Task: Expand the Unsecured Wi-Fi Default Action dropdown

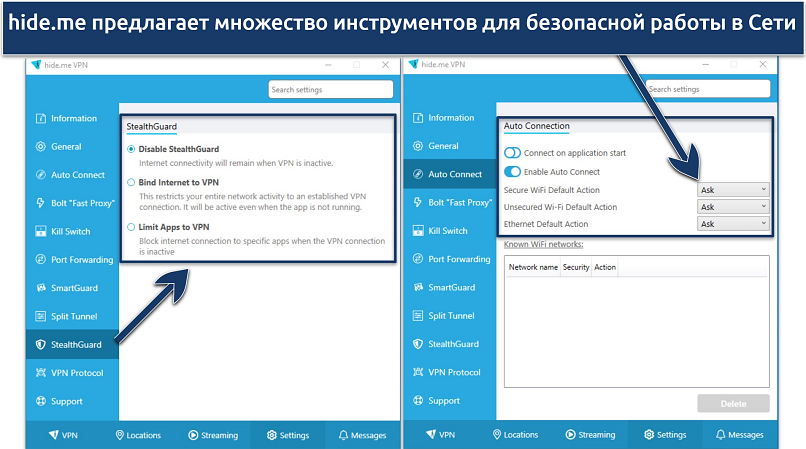Action: tap(733, 207)
